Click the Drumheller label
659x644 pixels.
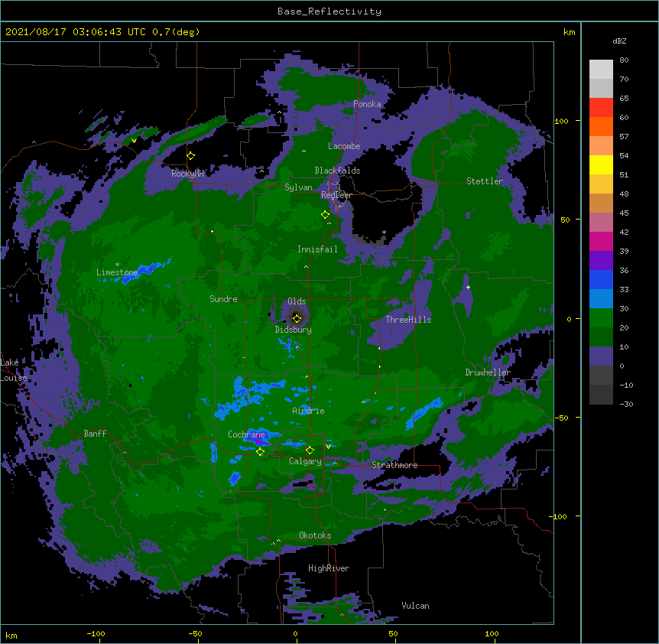pos(488,372)
